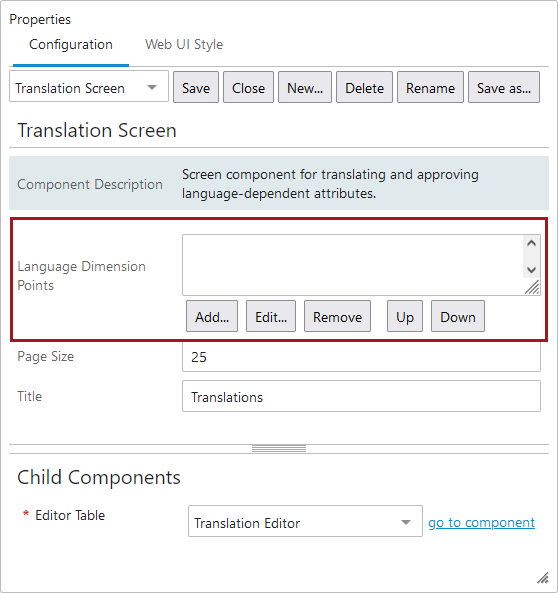Click the textarea resize grip in Language Dimension Points
Image resolution: width=558 pixels, height=593 pixels.
532,287
